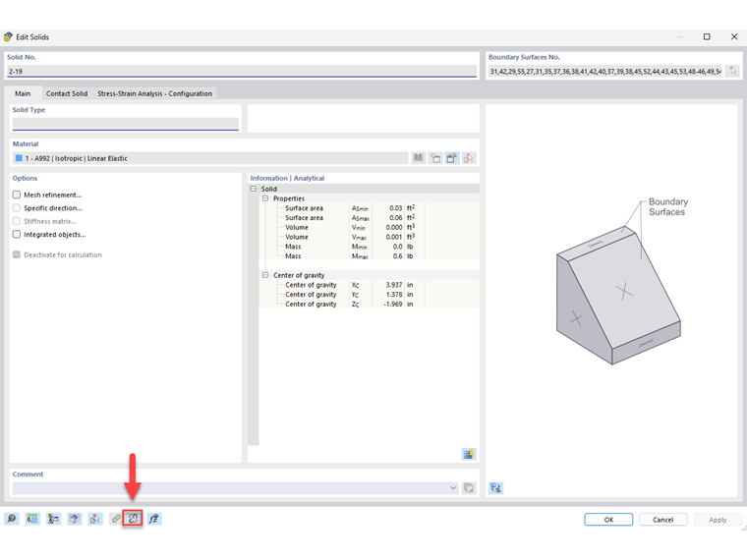This screenshot has height=560, width=747.
Task: Toggle Specific direction checkbox
Action: (x=17, y=208)
